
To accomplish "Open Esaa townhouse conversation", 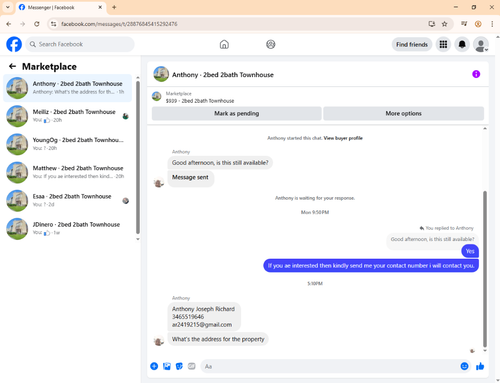I will [x=67, y=201].
